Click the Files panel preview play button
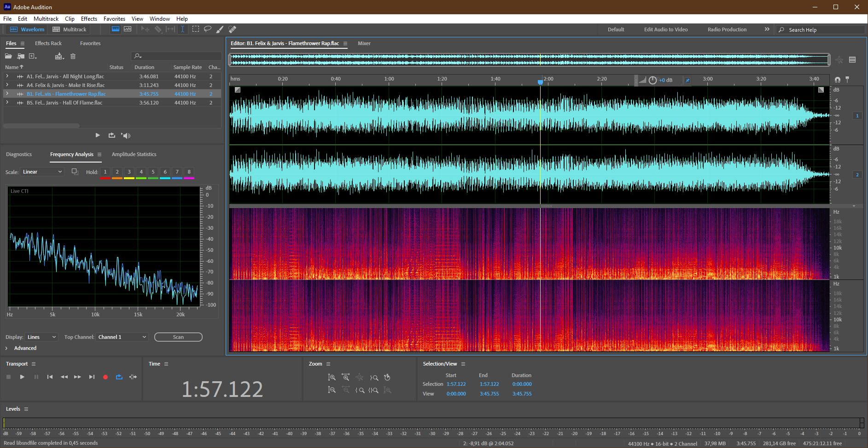The image size is (868, 448). (98, 135)
